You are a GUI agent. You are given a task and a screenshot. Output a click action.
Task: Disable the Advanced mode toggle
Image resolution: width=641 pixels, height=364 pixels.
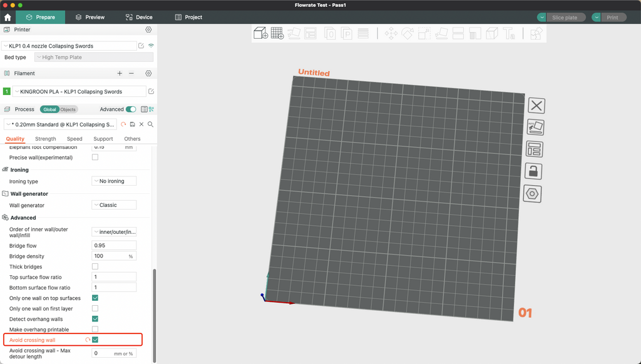coord(131,109)
